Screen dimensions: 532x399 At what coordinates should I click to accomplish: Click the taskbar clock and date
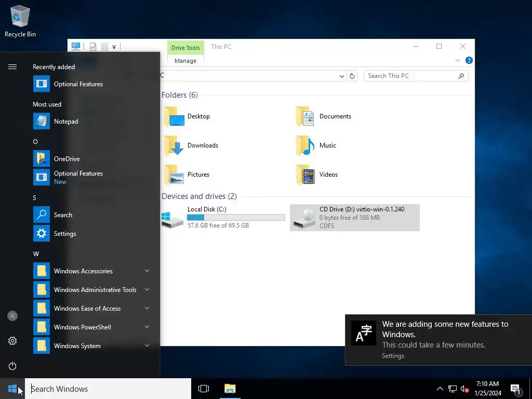pos(487,389)
